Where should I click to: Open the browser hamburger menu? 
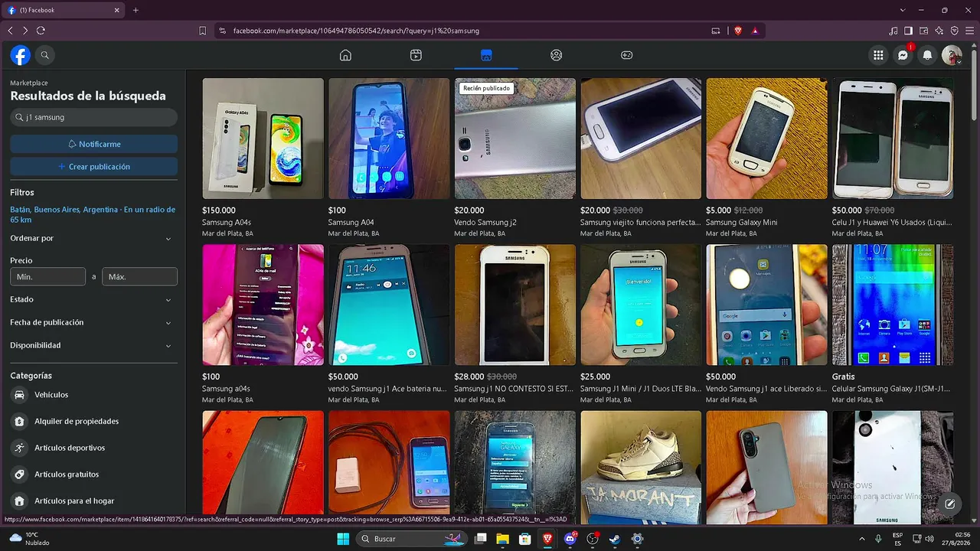pos(969,31)
